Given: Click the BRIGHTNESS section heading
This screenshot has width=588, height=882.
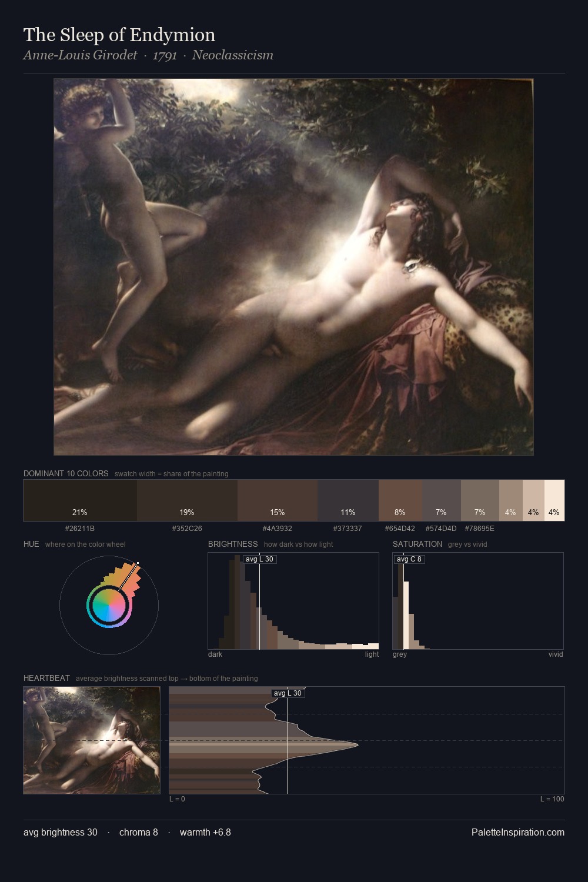Looking at the screenshot, I should [233, 544].
